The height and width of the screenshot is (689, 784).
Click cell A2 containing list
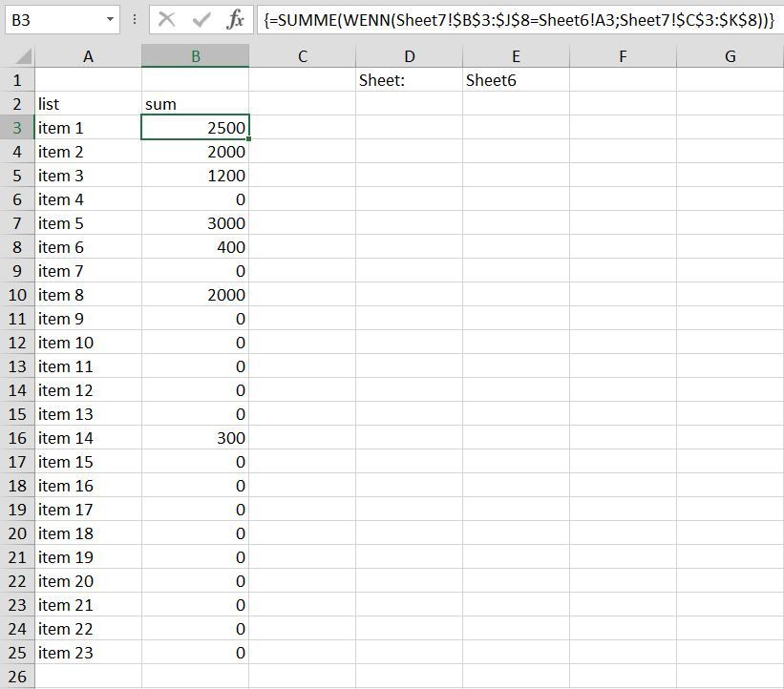(88, 103)
